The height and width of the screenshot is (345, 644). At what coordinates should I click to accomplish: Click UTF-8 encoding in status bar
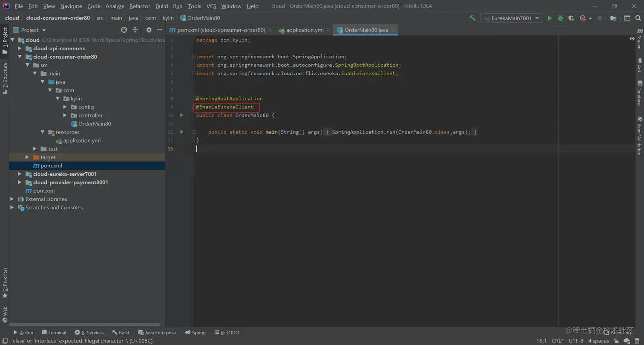(x=576, y=341)
